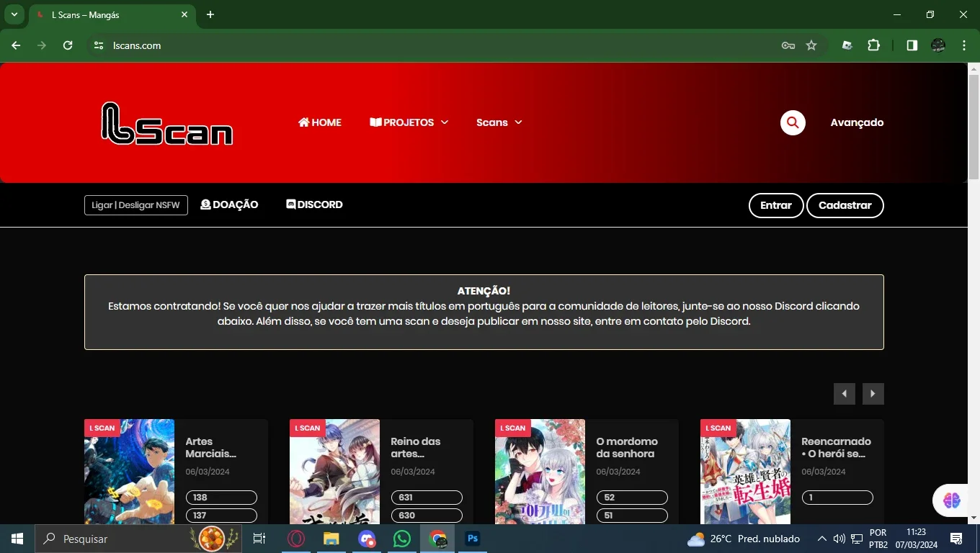Screen dimensions: 980x553
Task: Open chapter 1 of Reencarnado
Action: [x=837, y=498]
